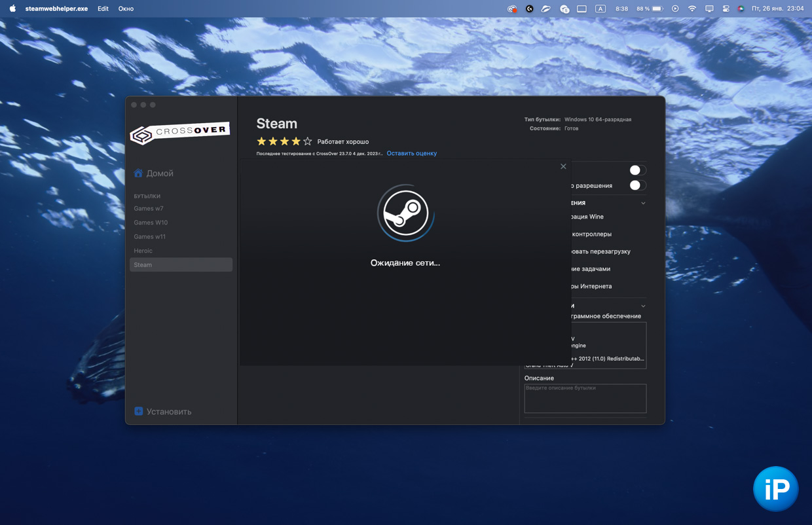Screen dimensions: 812x525
Task: Click the Оставить оценку link
Action: coord(411,153)
